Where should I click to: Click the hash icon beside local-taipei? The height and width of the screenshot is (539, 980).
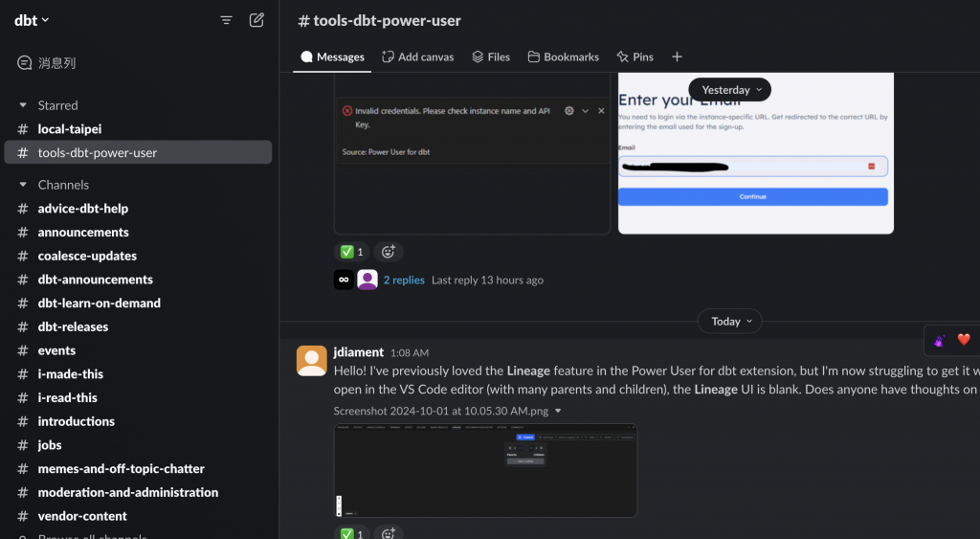23,129
